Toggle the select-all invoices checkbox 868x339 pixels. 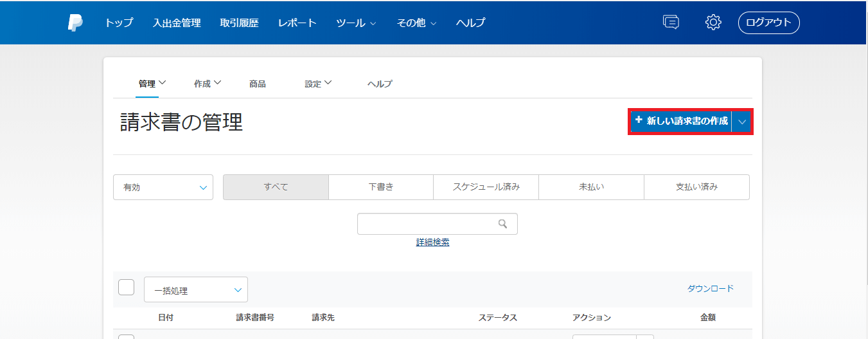pyautogui.click(x=127, y=287)
